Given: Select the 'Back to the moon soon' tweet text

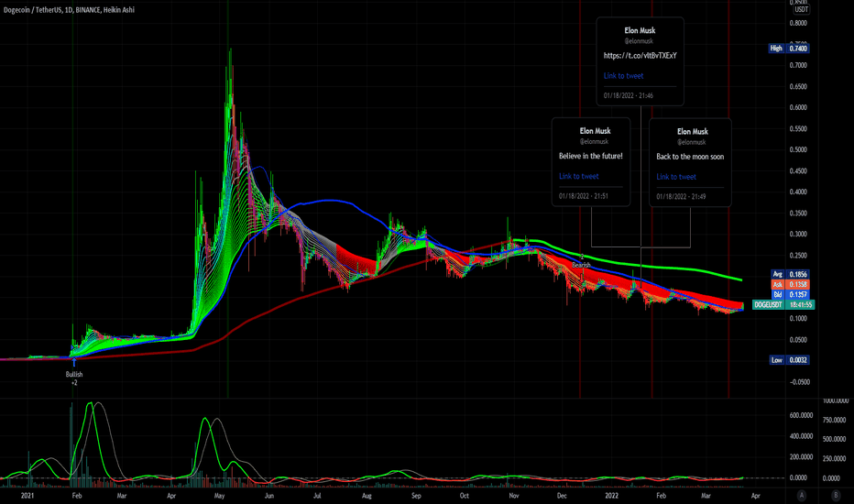Looking at the screenshot, I should 690,157.
